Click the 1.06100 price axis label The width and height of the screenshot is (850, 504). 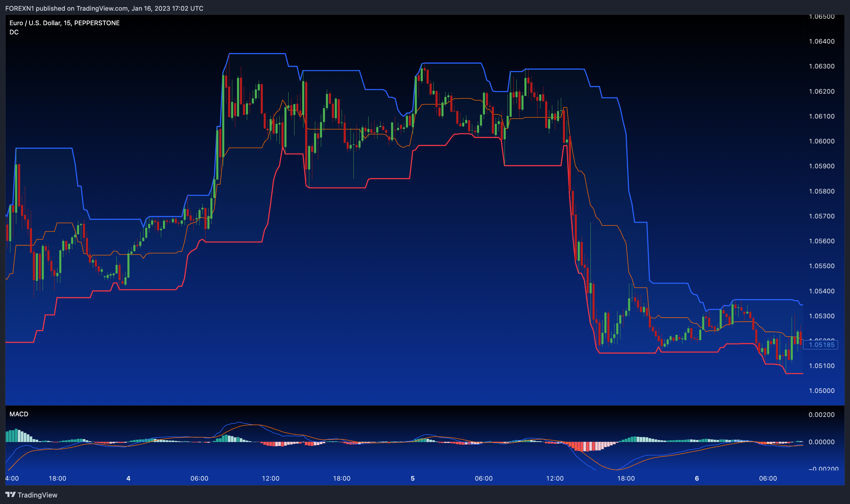tap(822, 116)
